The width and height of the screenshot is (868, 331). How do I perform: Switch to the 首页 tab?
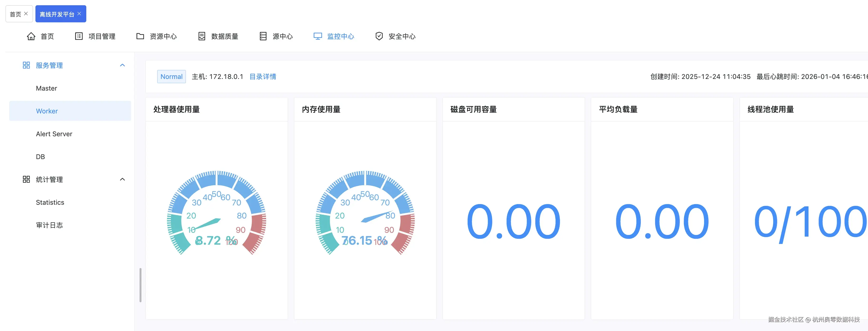point(16,14)
